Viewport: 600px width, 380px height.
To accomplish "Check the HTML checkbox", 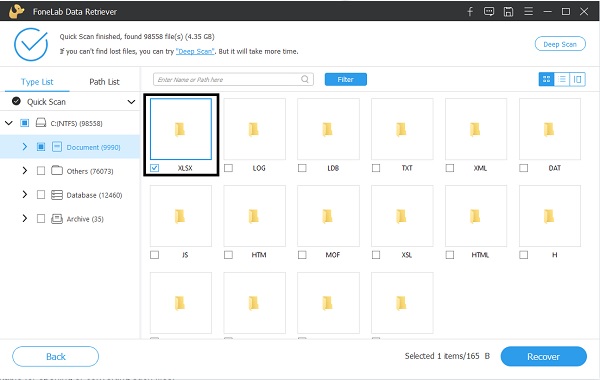I will [450, 255].
